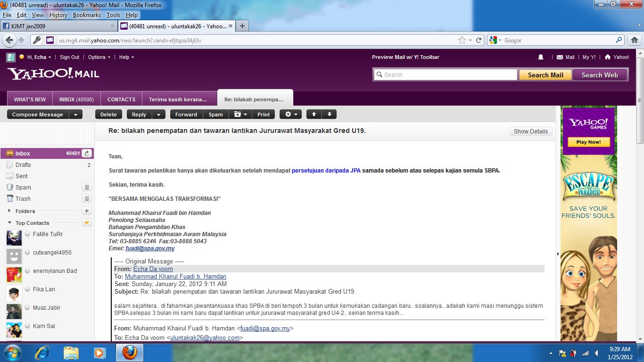Click the browser Forward arrow
This screenshot has height=362, width=644.
tap(21, 41)
